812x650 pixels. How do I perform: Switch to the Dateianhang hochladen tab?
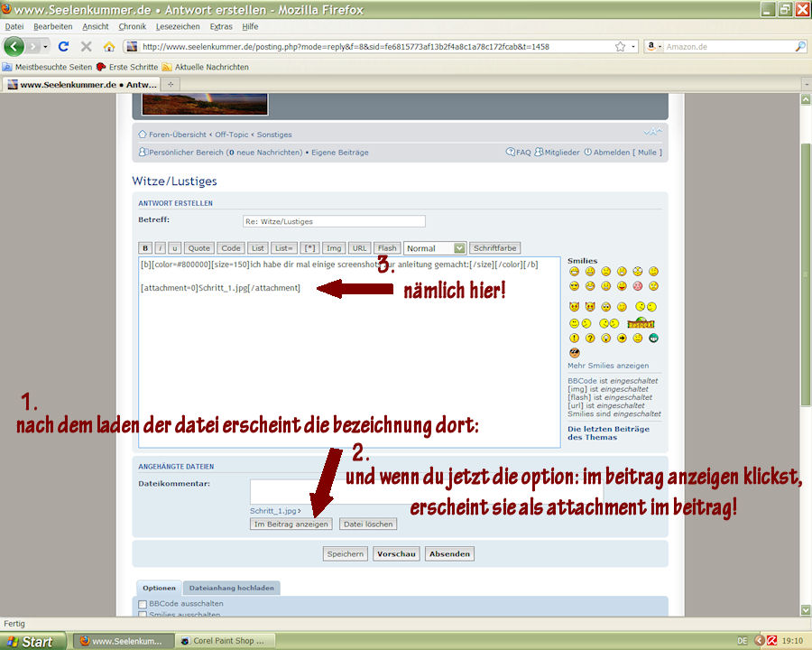tap(231, 588)
